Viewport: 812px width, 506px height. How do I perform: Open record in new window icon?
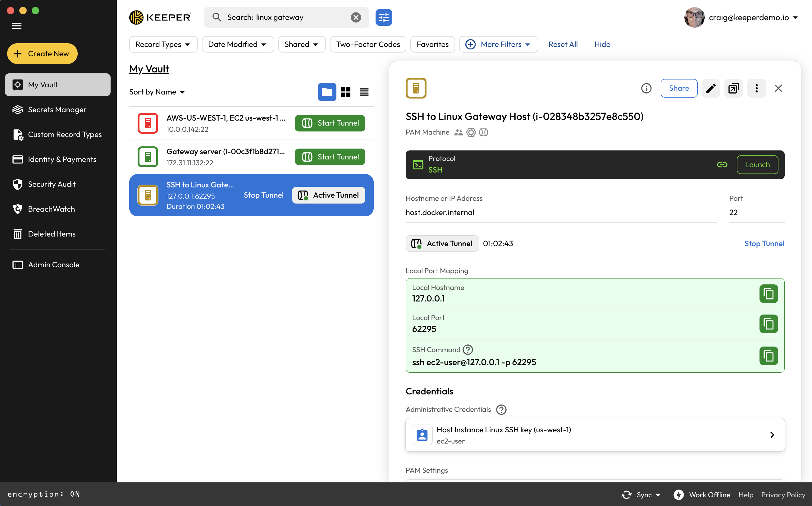coord(733,88)
